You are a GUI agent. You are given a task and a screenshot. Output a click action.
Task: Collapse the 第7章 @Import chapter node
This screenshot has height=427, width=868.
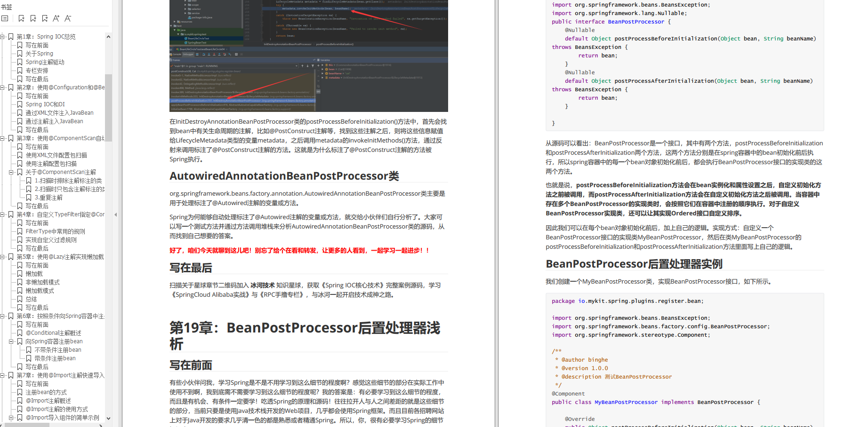(x=2, y=375)
